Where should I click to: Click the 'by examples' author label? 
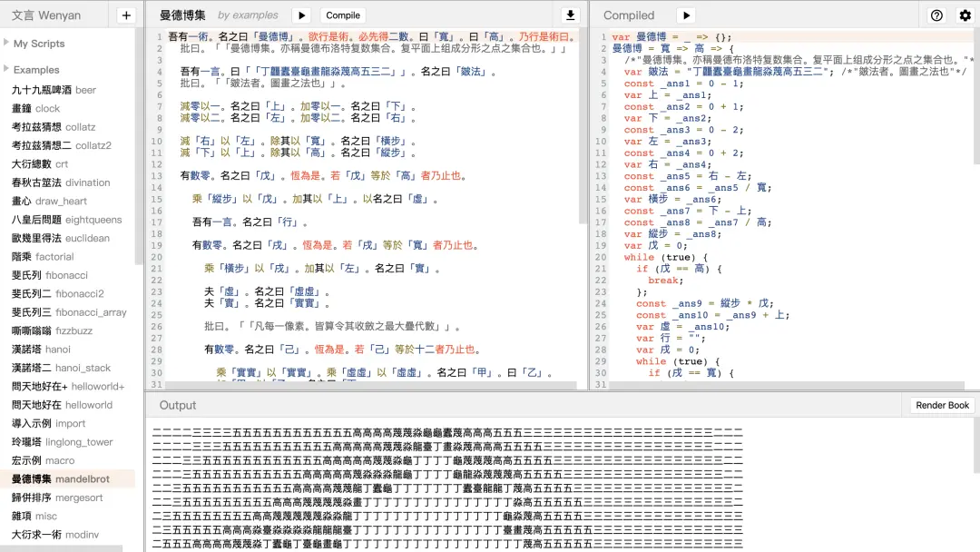tap(248, 15)
